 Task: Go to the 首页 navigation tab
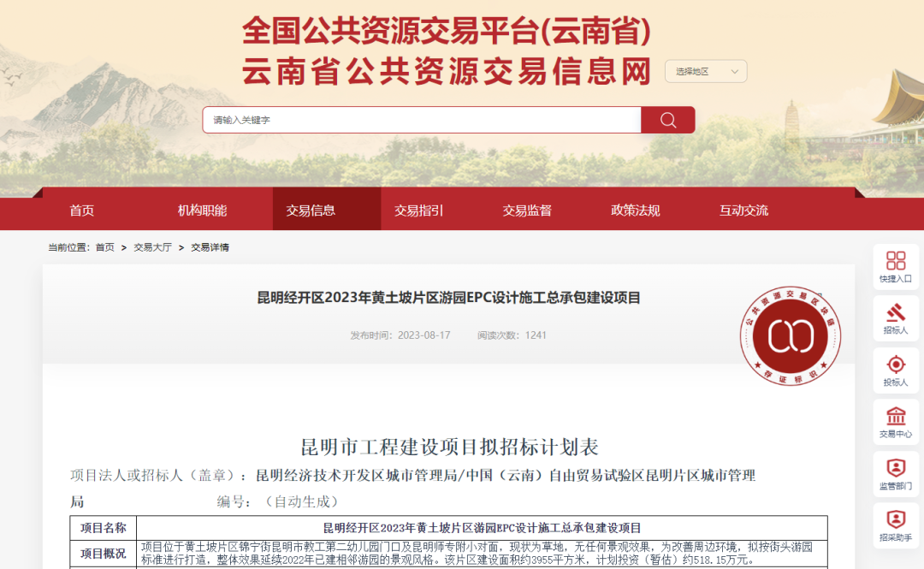[x=82, y=210]
